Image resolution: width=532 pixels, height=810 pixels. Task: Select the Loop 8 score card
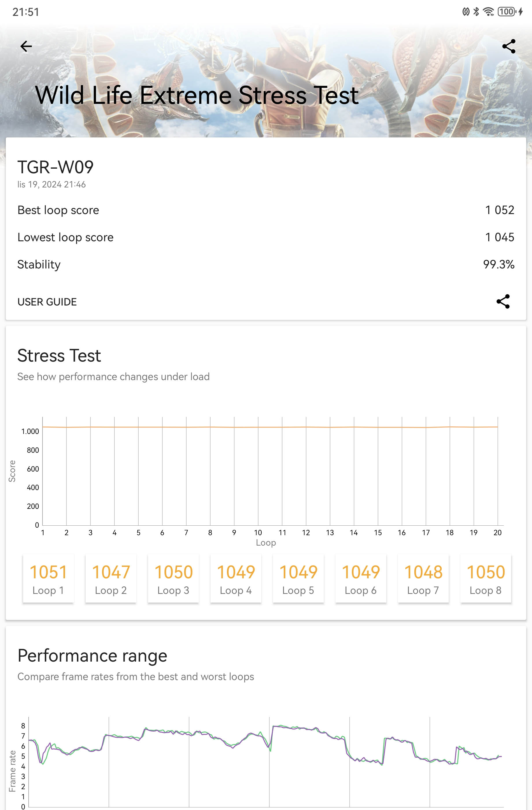point(486,579)
